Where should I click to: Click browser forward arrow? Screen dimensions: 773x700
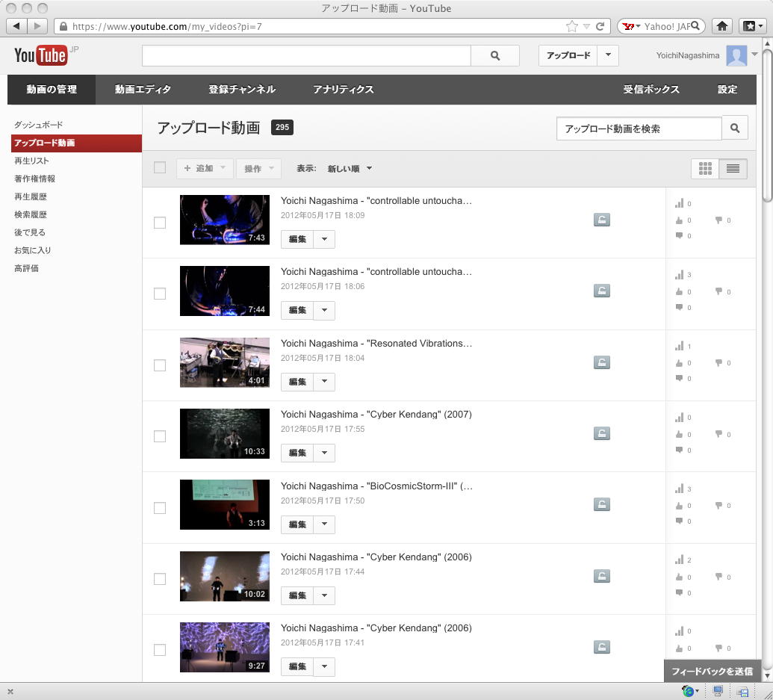click(x=37, y=25)
